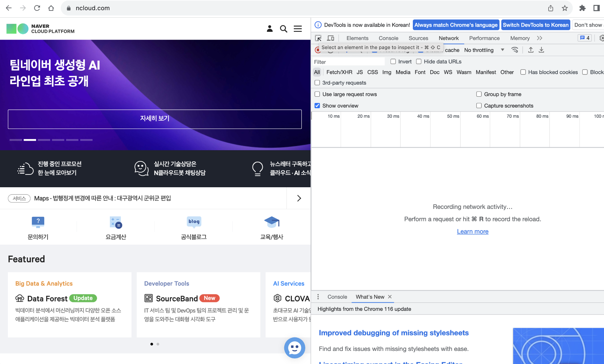This screenshot has height=364, width=604.
Task: Expand the notice banner right arrow
Action: point(299,198)
